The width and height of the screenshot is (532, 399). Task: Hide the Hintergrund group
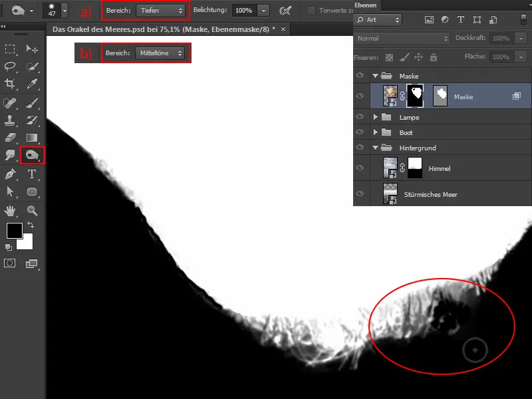click(360, 147)
